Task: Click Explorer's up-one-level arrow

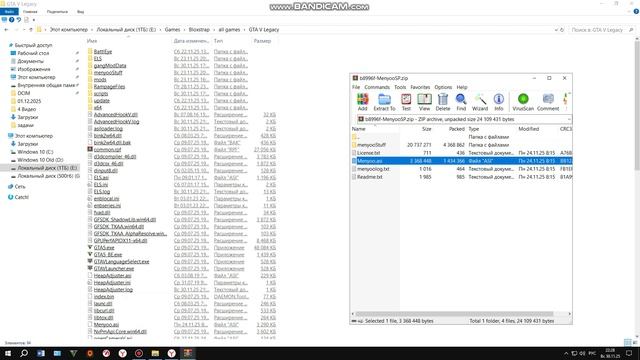Action: (x=31, y=30)
